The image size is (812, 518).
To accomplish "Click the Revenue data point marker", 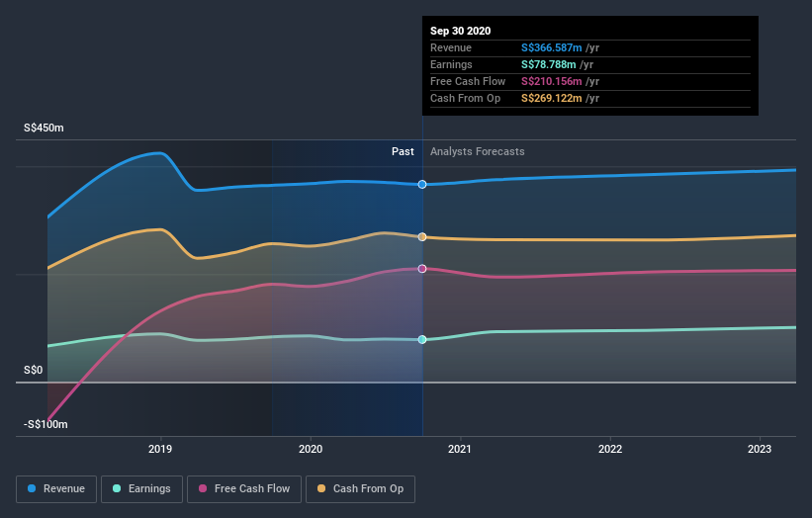I will click(x=422, y=184).
